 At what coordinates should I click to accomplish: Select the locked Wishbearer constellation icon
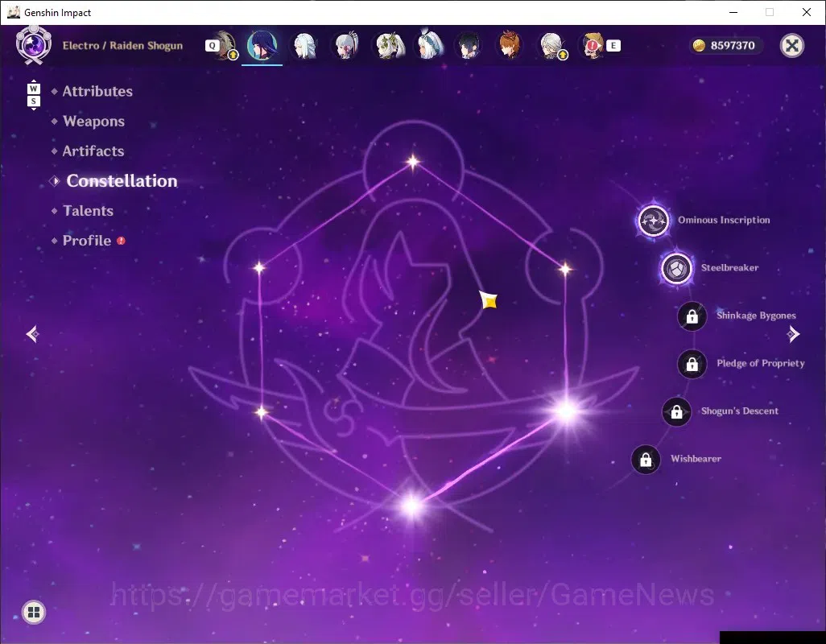coord(646,460)
